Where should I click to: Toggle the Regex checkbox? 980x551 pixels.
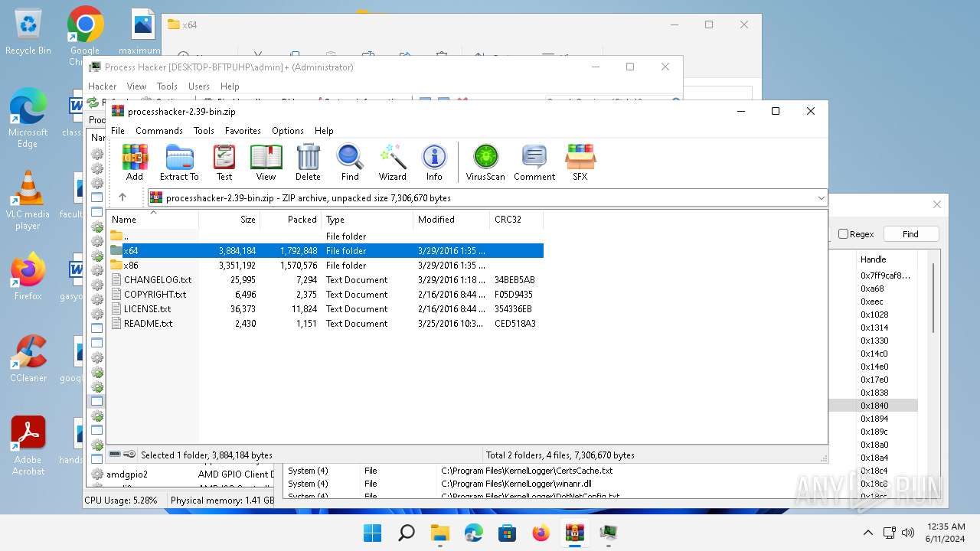tap(843, 234)
